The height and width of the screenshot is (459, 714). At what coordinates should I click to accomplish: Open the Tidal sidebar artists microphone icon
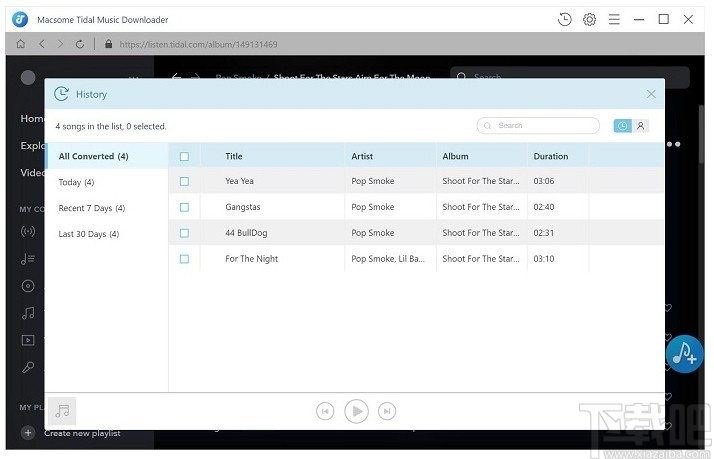(x=28, y=367)
